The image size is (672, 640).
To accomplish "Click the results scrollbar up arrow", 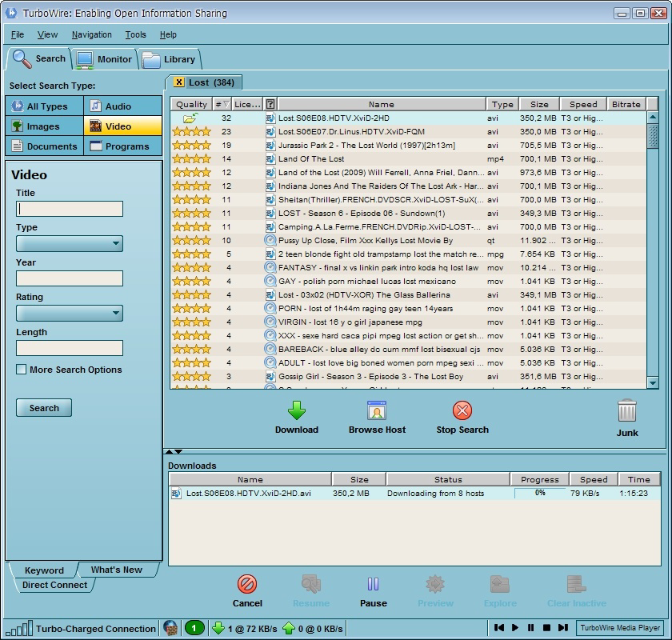I will point(652,117).
